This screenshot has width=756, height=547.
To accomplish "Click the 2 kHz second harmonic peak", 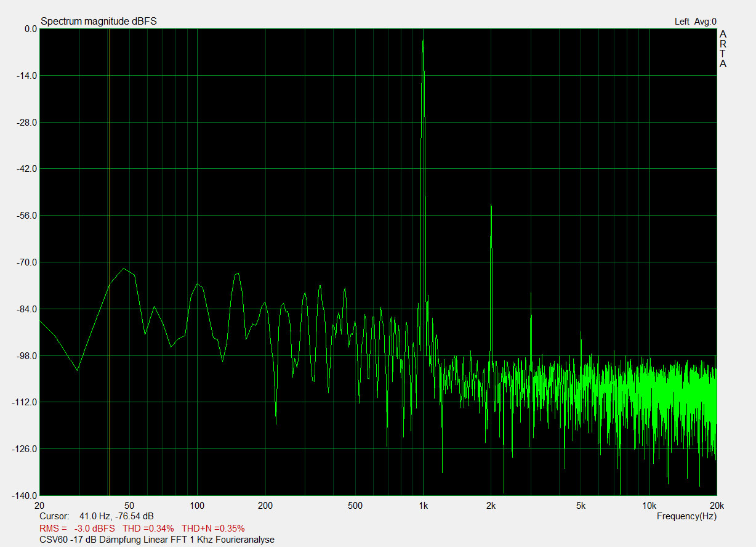I will (x=491, y=206).
